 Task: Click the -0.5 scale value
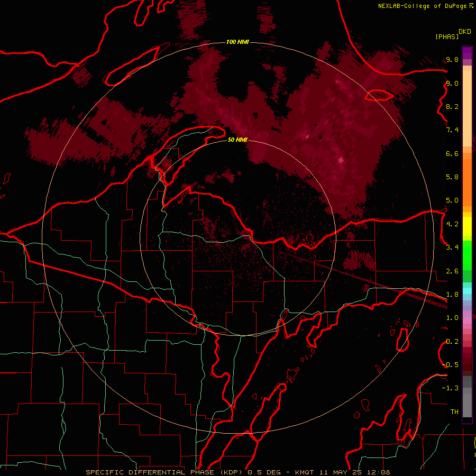450,365
